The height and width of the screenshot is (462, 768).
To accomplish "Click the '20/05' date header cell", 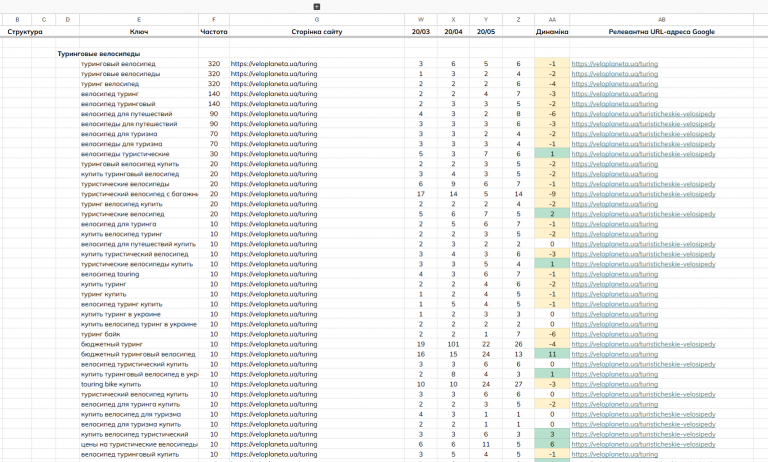I will [486, 32].
